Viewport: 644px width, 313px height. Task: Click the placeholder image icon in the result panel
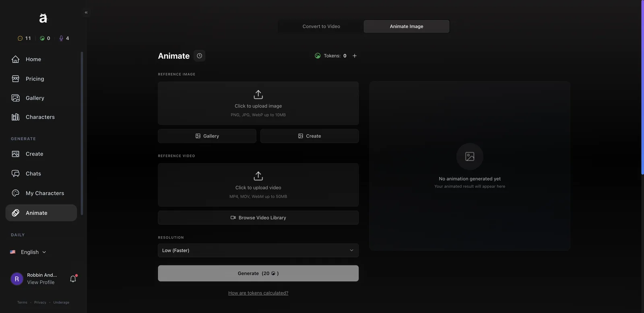coord(470,156)
